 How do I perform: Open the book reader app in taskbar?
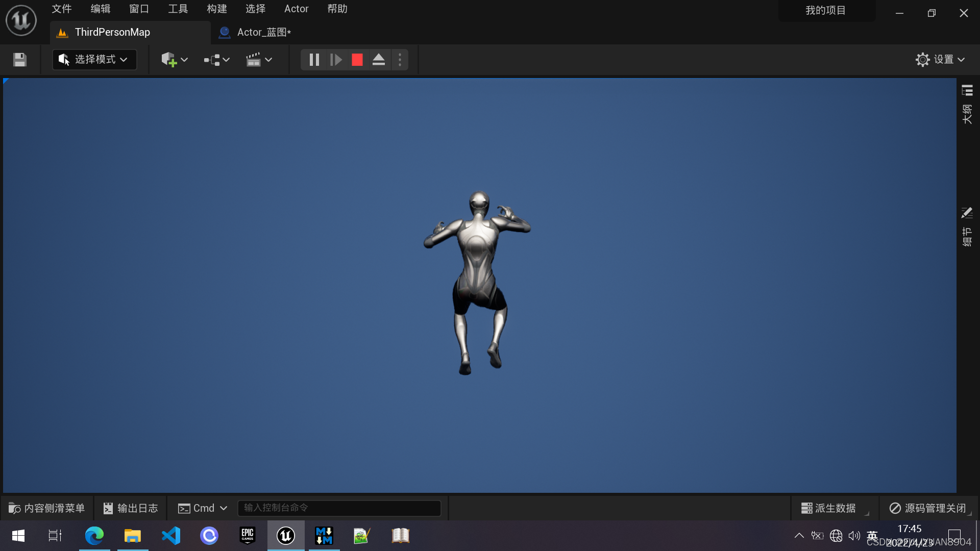401,536
